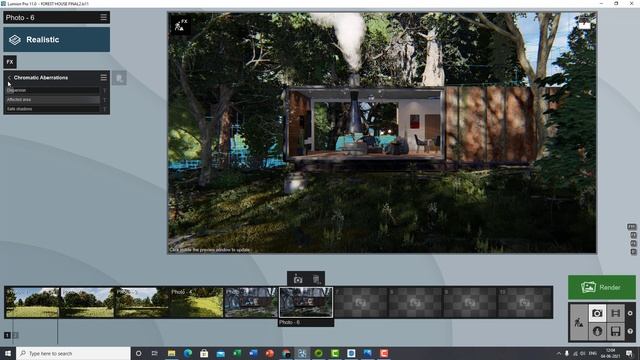640x360 pixels.
Task: Open the Windows Start menu
Action: click(8, 353)
